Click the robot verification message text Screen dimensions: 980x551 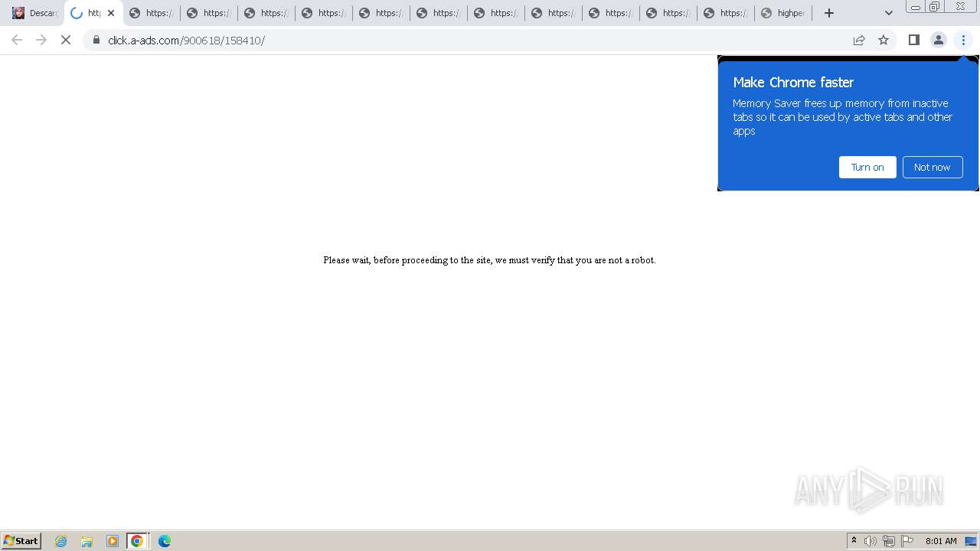489,260
